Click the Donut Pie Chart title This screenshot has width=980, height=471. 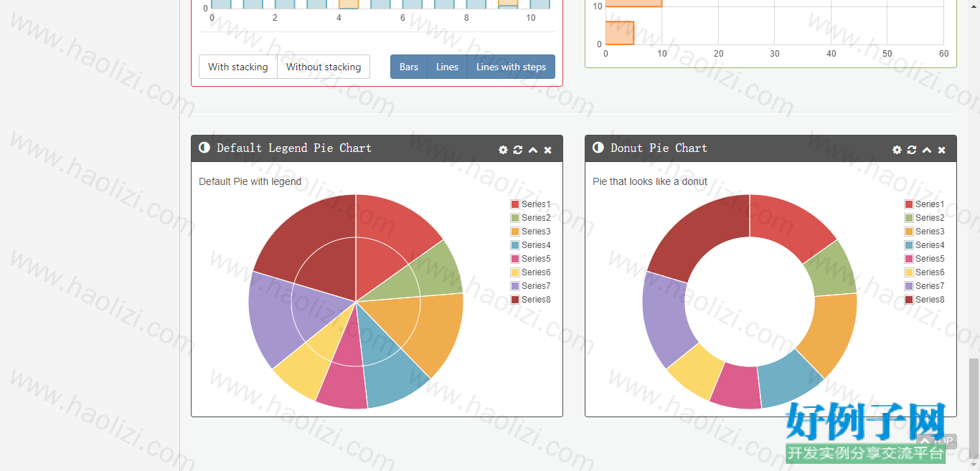click(x=659, y=148)
